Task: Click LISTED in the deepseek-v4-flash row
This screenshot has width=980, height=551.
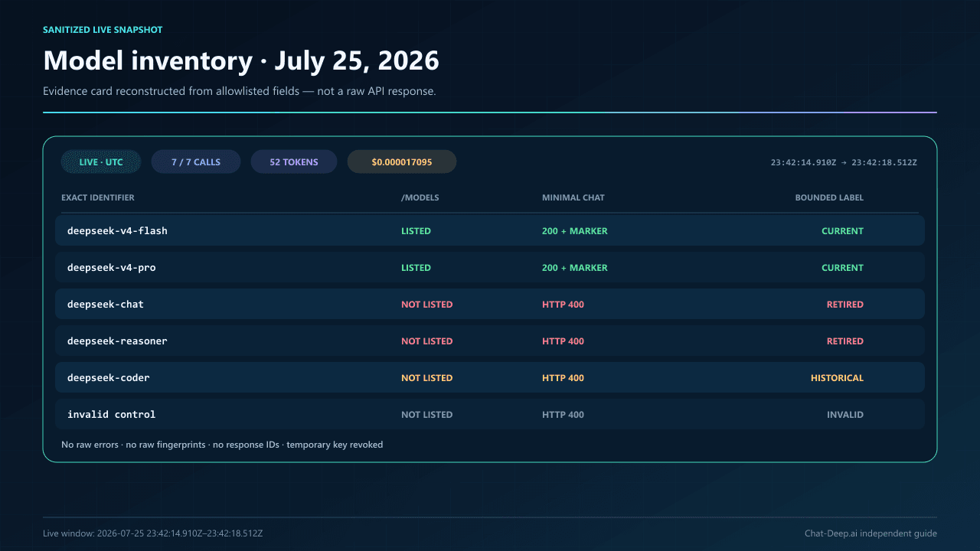Action: [x=416, y=230]
